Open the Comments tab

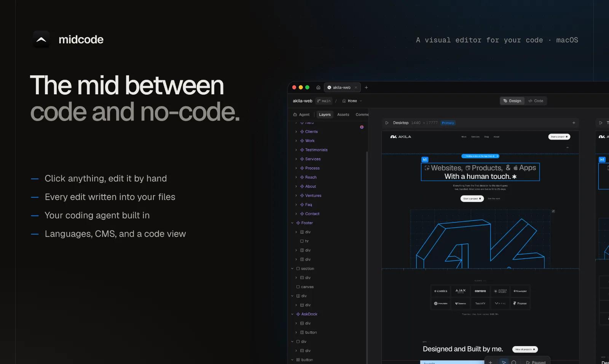[x=362, y=114]
